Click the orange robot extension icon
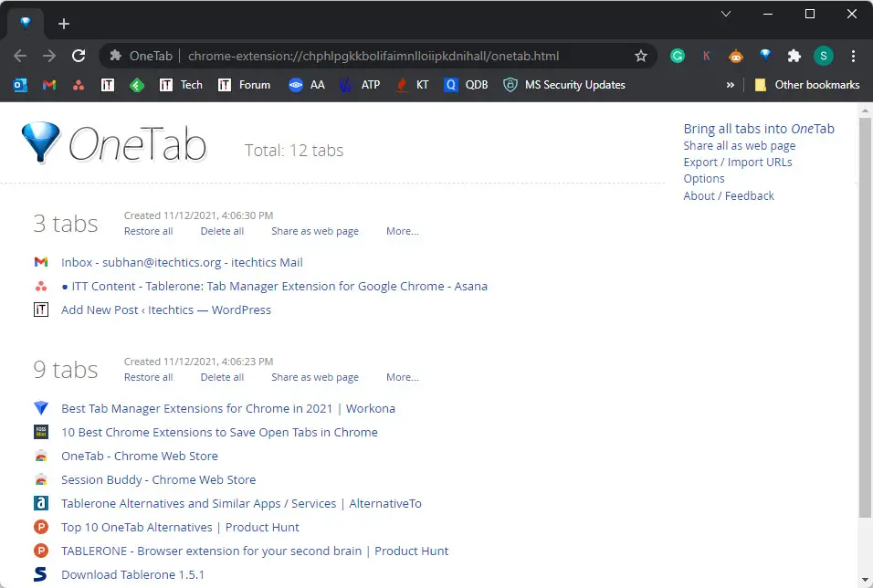The image size is (873, 588). [x=736, y=56]
